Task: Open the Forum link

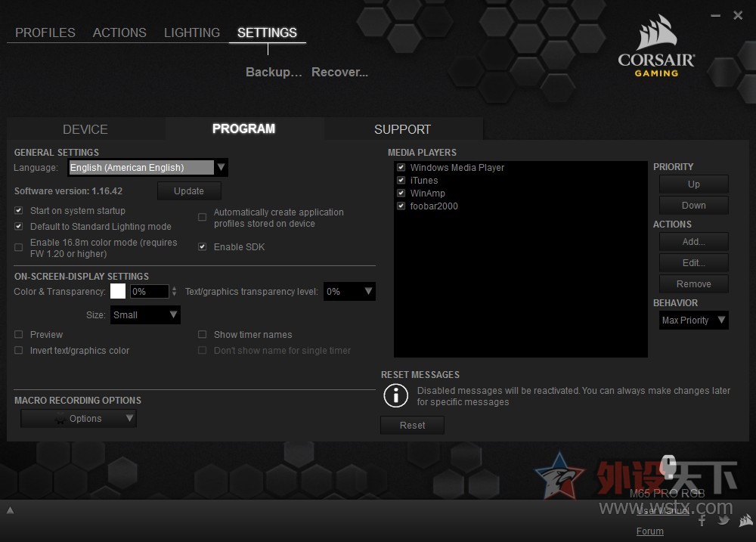Action: tap(649, 531)
